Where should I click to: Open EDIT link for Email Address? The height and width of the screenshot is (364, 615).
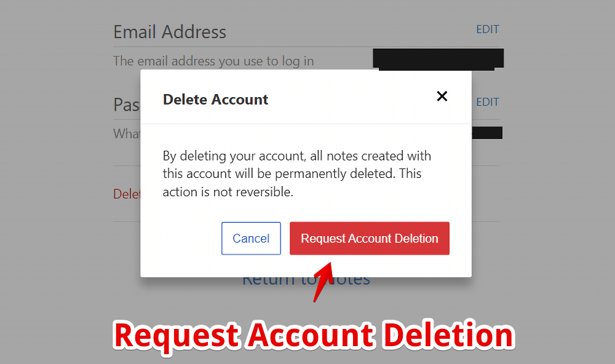coord(488,30)
